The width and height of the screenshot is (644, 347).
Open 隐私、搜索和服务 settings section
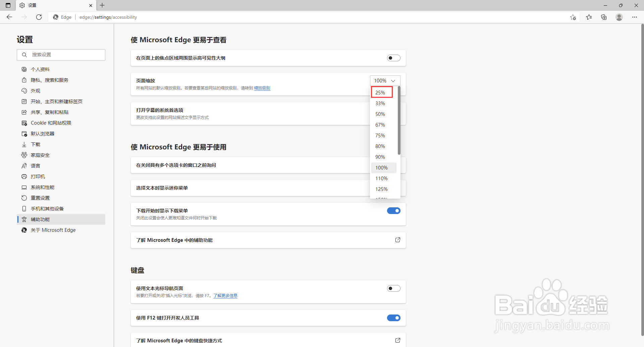[61, 80]
